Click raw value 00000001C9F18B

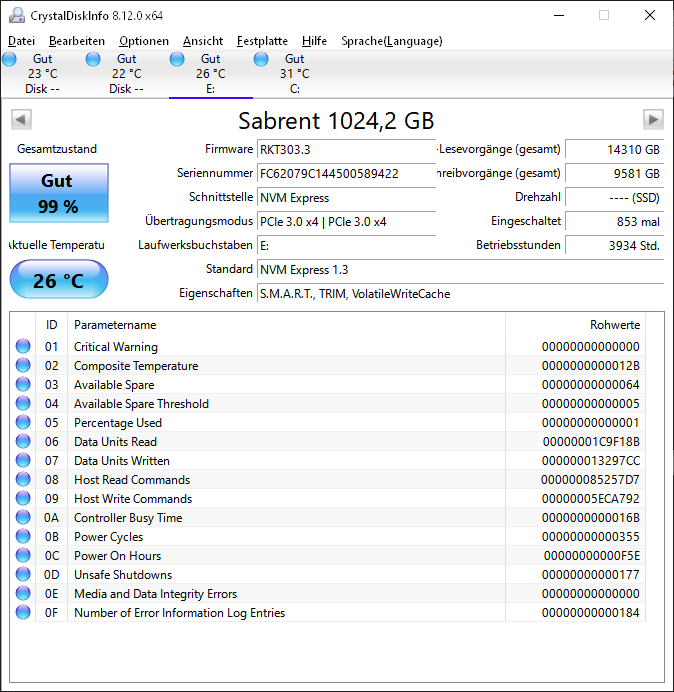[x=591, y=442]
